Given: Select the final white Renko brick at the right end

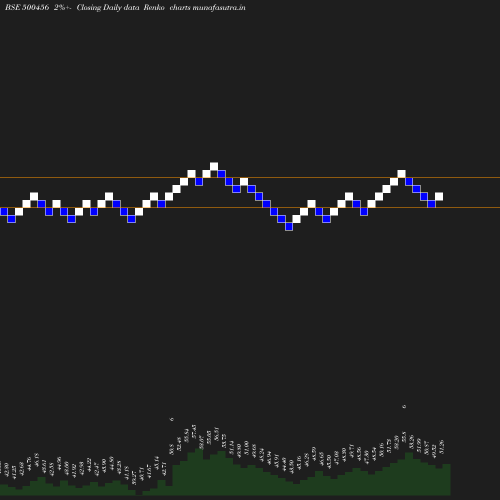Looking at the screenshot, I should pos(439,196).
